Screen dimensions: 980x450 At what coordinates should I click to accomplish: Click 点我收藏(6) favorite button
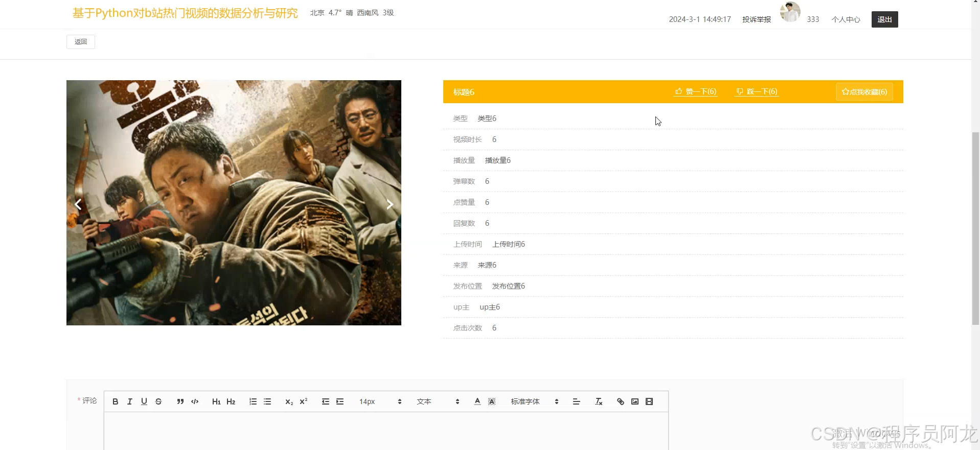coord(864,92)
